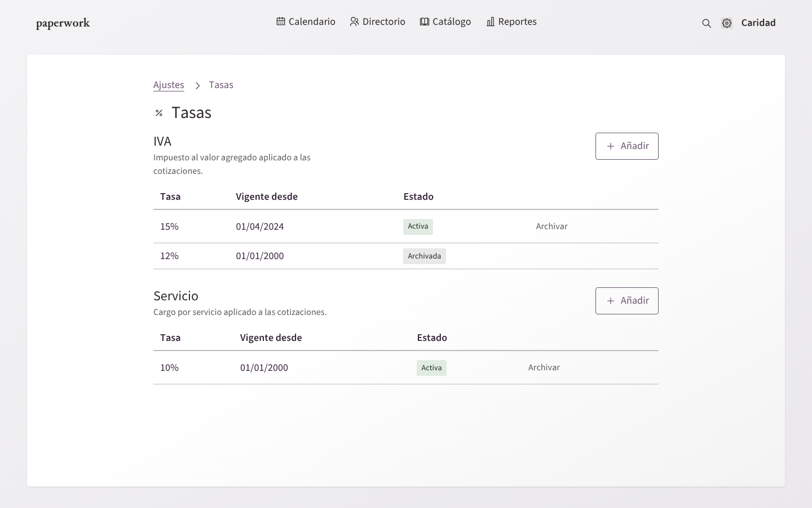812x508 pixels.
Task: Click the Tasas page title
Action: [192, 112]
